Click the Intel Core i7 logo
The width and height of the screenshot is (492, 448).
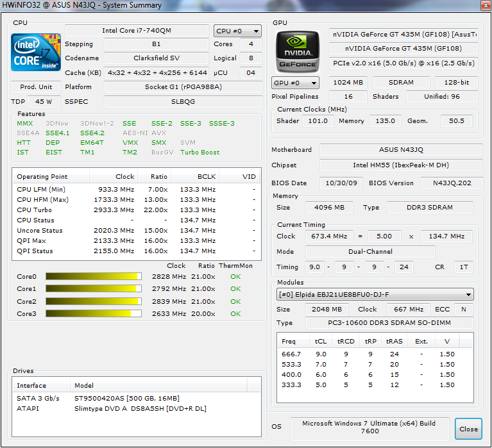pyautogui.click(x=36, y=52)
